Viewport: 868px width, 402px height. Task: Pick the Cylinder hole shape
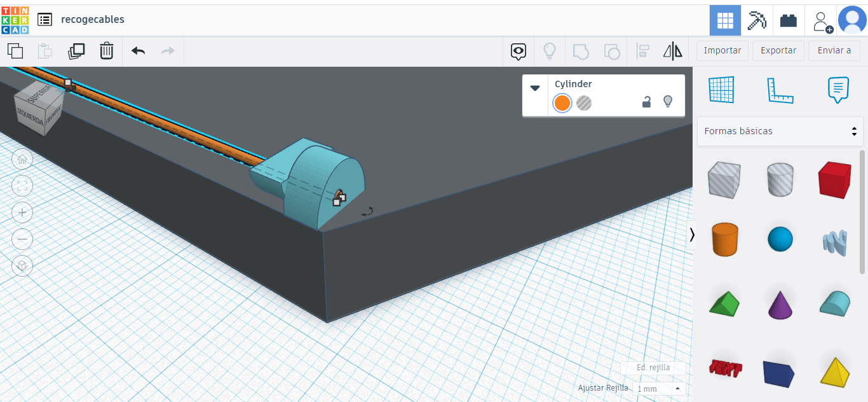[780, 179]
